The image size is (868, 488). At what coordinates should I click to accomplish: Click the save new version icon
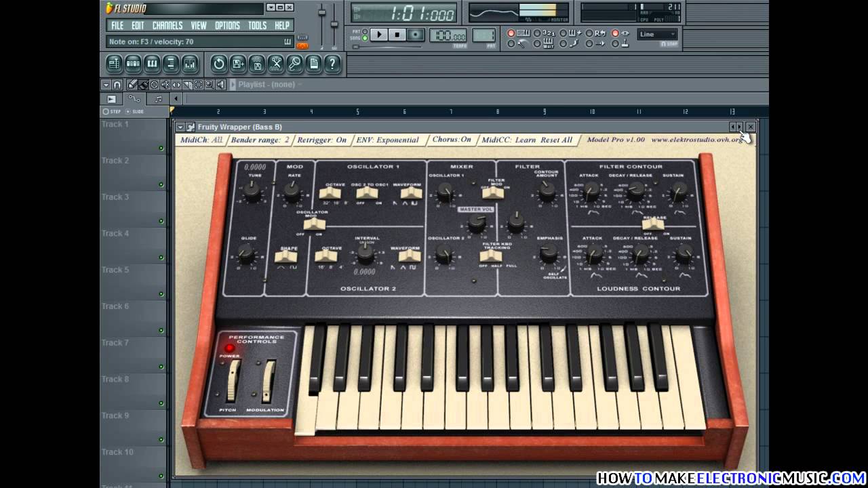(x=237, y=64)
